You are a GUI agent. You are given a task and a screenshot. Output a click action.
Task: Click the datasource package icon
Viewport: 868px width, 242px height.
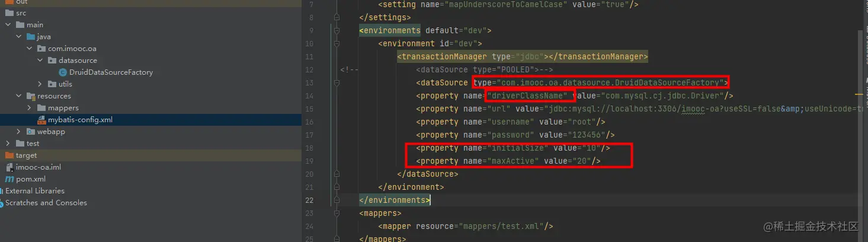point(52,60)
